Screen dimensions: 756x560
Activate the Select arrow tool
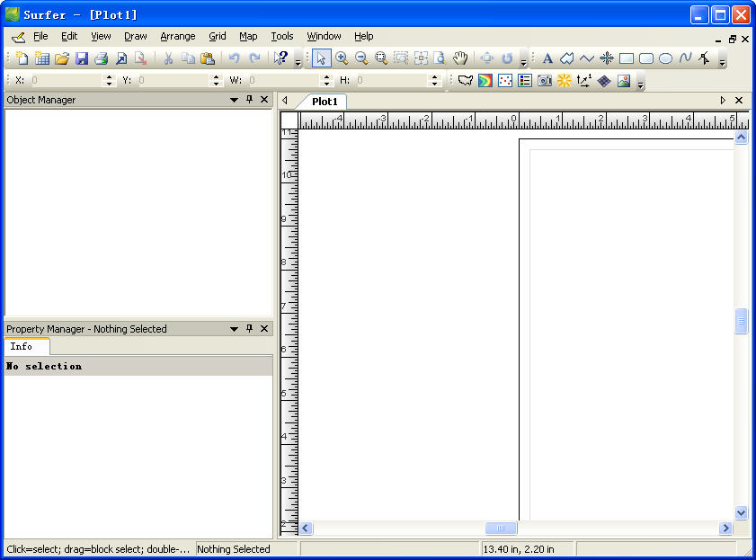(x=322, y=58)
